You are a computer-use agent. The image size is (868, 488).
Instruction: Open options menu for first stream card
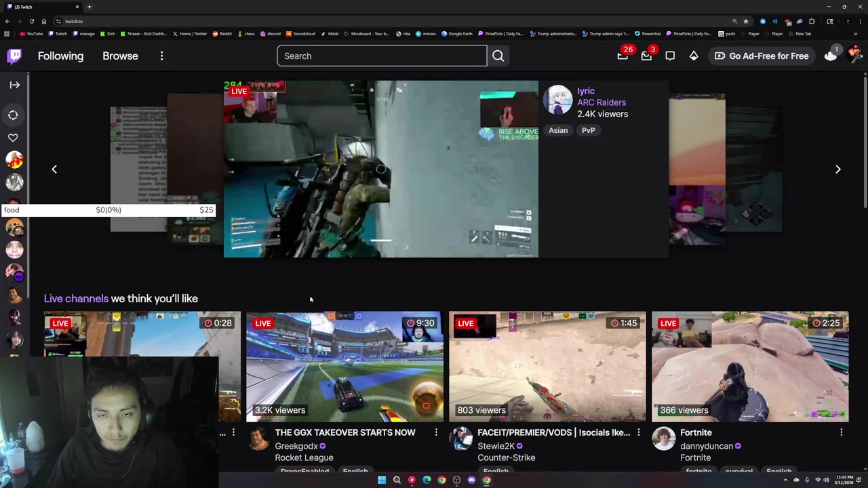[233, 432]
